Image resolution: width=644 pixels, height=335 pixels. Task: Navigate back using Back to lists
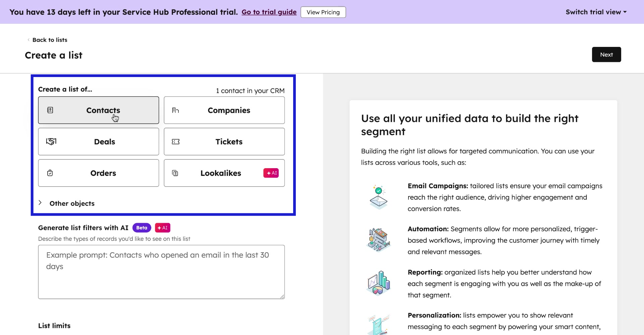50,40
